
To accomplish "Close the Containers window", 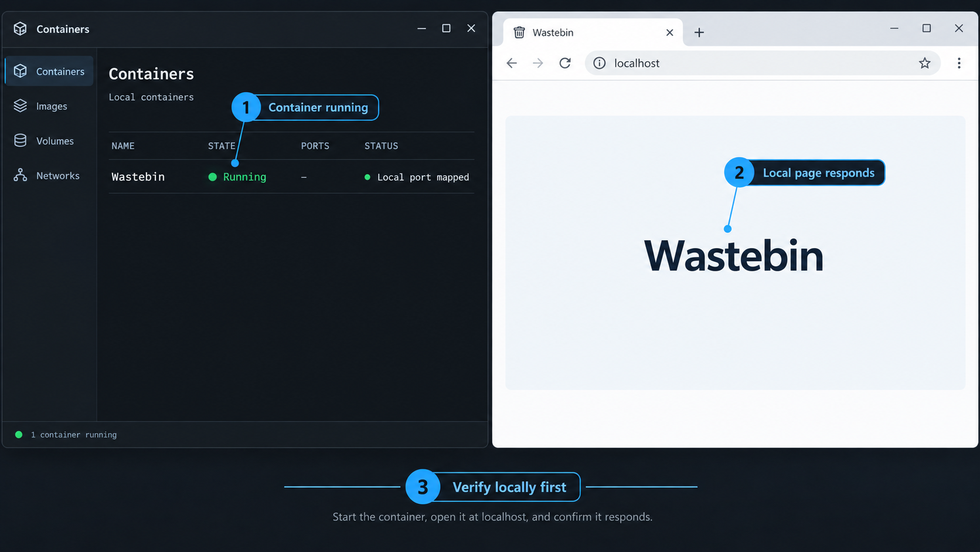I will (x=471, y=28).
